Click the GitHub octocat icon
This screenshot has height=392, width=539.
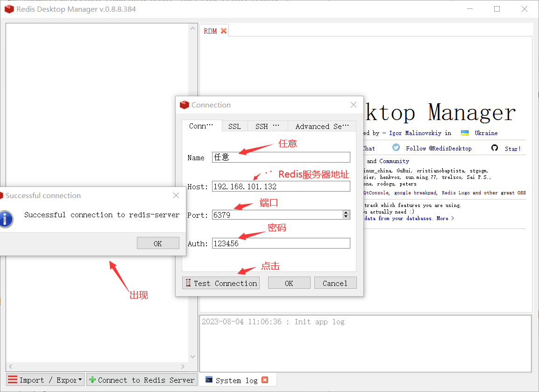(495, 148)
